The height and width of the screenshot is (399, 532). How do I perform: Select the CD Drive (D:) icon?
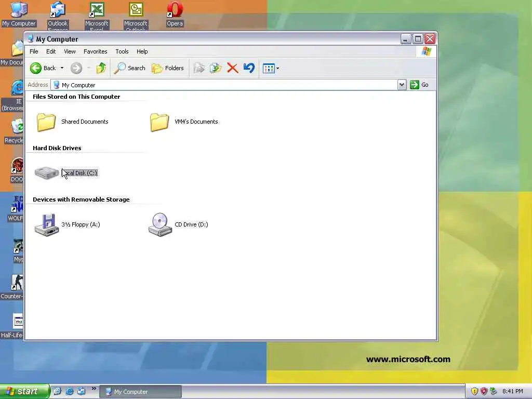pyautogui.click(x=160, y=224)
